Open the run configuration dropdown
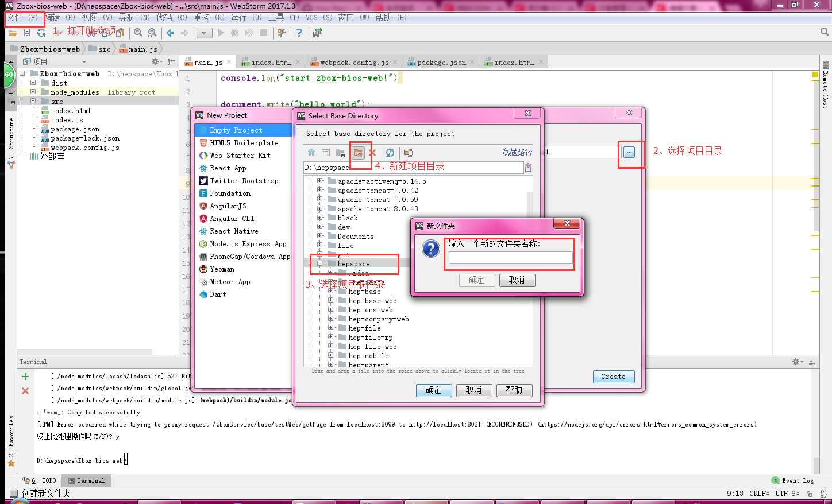Viewport: 832px width, 504px height. point(204,33)
